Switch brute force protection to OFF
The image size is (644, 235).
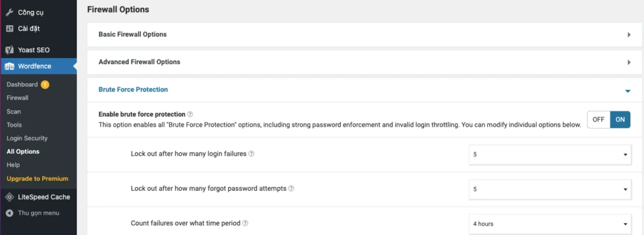pos(599,119)
